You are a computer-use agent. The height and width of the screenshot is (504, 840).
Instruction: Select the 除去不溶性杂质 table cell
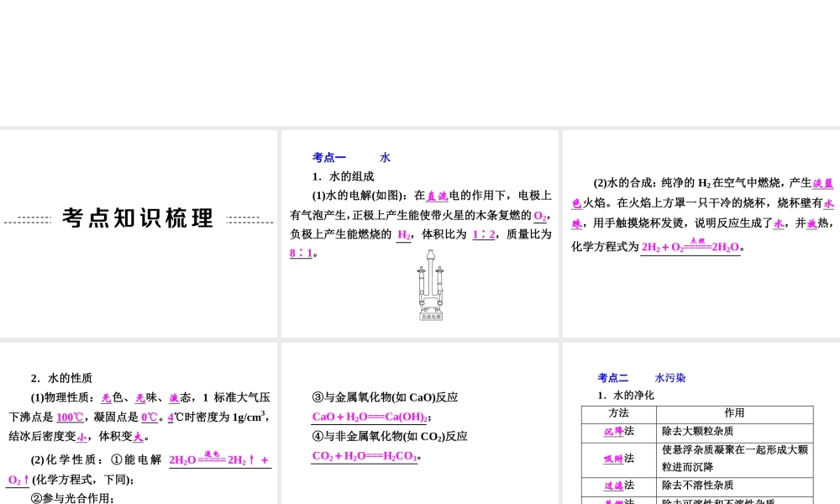click(x=734, y=486)
